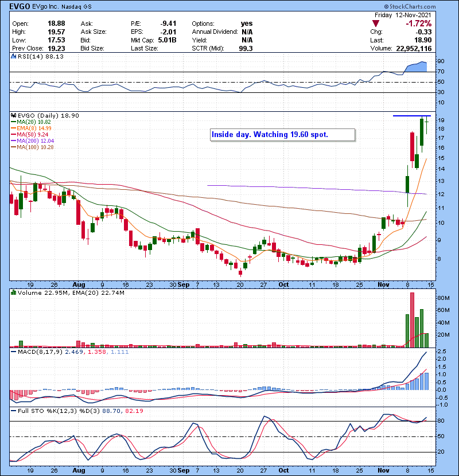Click the stochastic %D value 82.19

click(x=134, y=411)
